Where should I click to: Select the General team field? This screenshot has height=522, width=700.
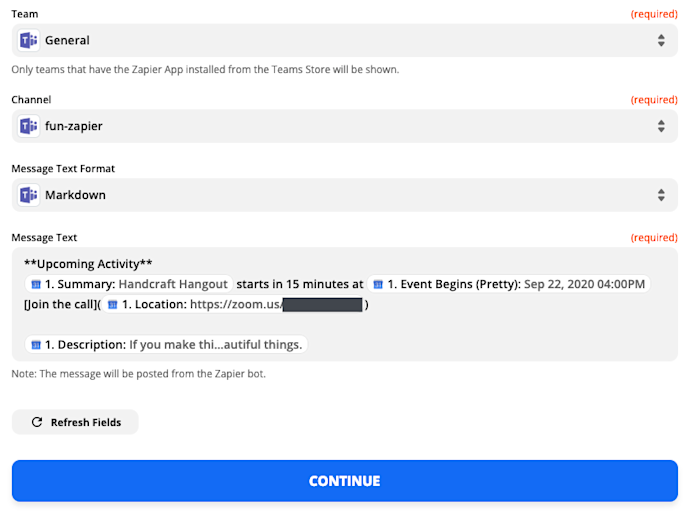(x=345, y=40)
